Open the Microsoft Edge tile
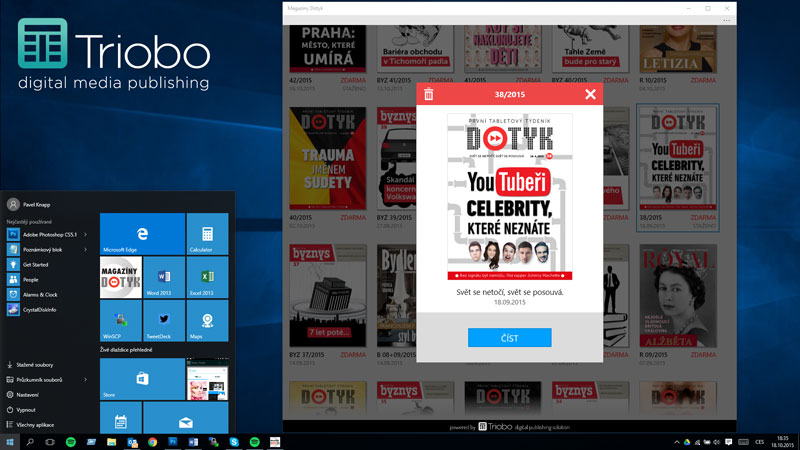Viewport: 800px width, 450px height. coord(142,234)
